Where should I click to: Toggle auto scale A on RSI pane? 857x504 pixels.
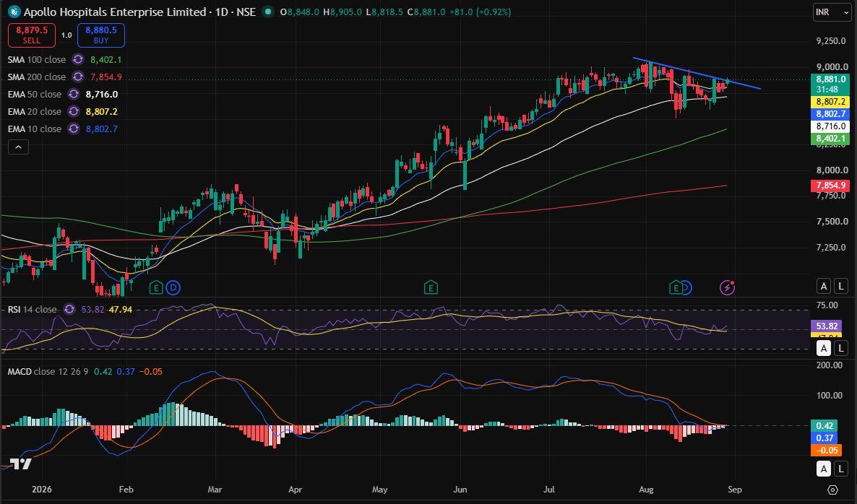[824, 348]
